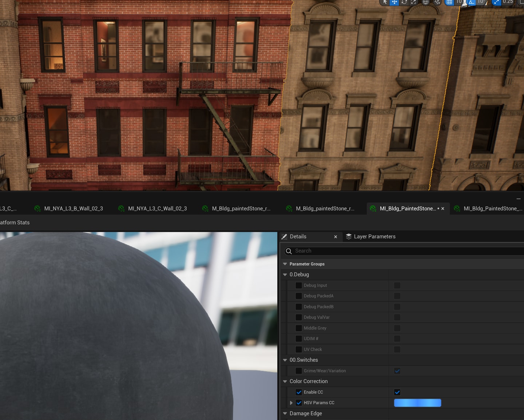
Task: Enable override checkbox beside UV Check
Action: pos(299,349)
